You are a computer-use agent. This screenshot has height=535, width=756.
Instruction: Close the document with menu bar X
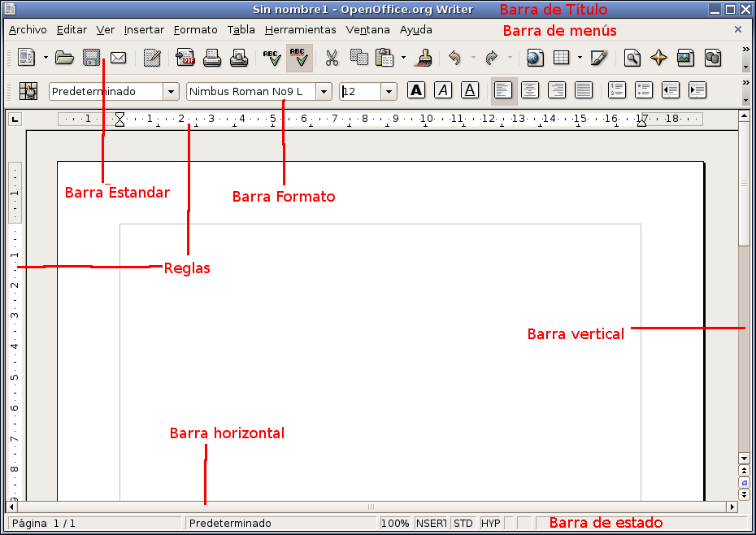(x=737, y=29)
